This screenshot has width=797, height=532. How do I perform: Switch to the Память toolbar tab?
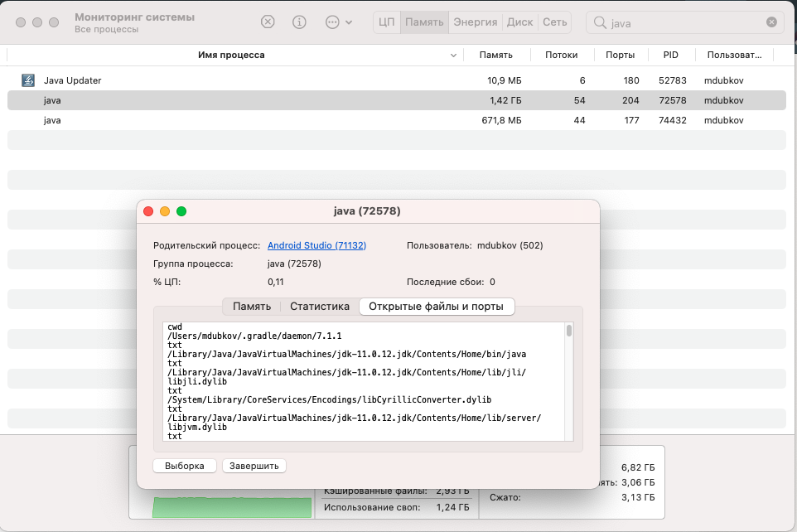click(x=424, y=22)
